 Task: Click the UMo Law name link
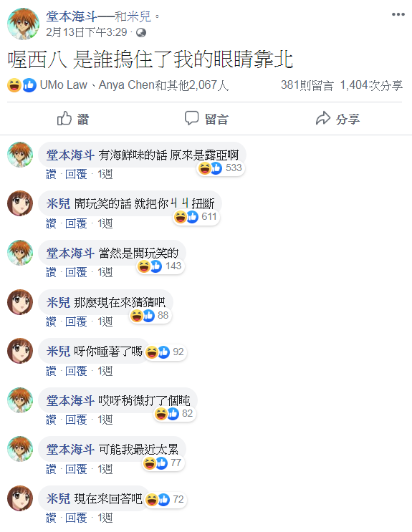[64, 84]
